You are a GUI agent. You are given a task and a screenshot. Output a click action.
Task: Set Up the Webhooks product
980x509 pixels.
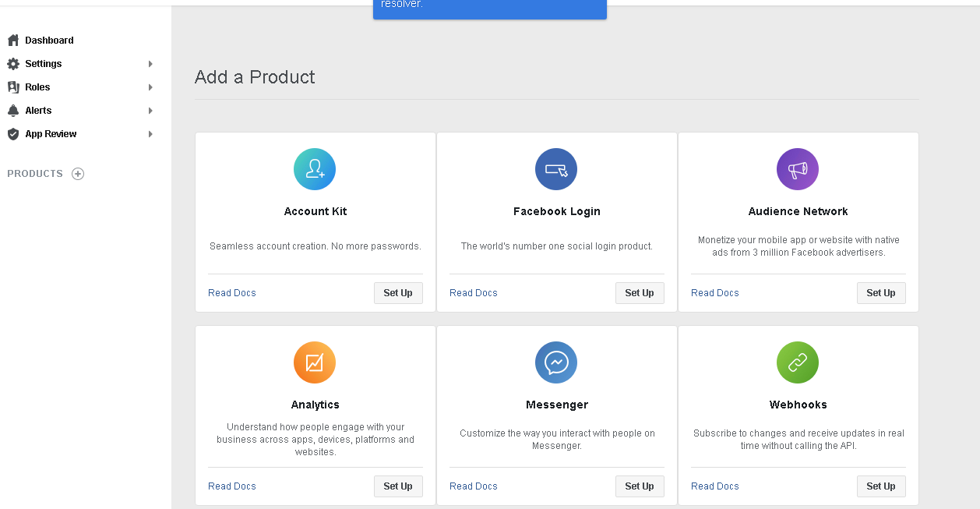(880, 486)
